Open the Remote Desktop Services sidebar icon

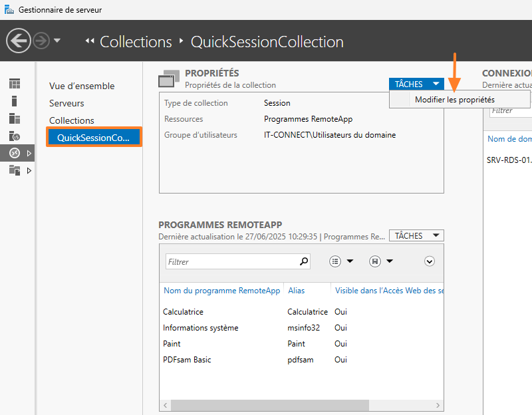click(x=14, y=153)
